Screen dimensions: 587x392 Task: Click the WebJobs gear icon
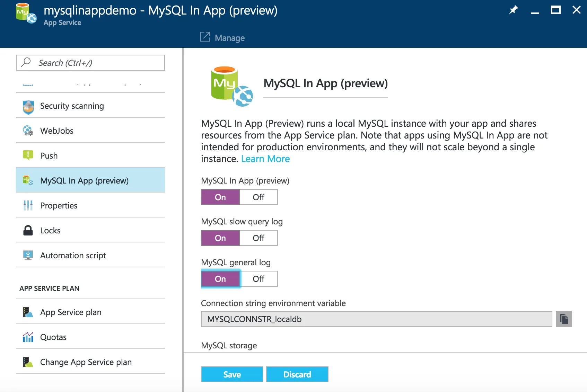coord(28,131)
